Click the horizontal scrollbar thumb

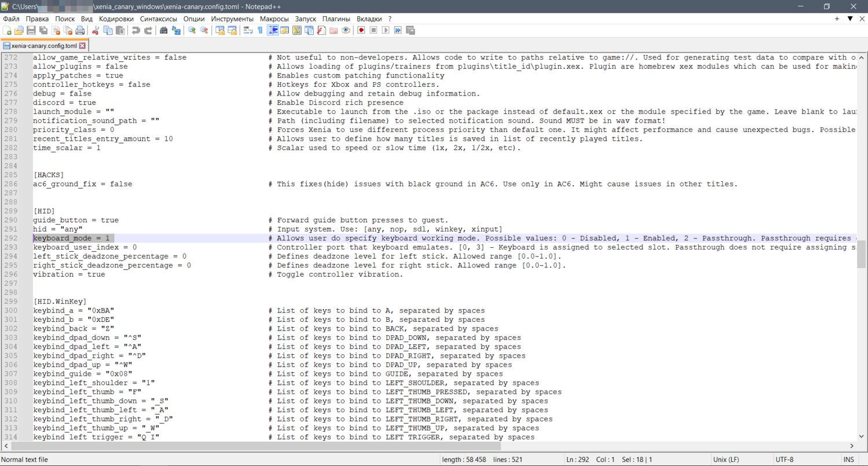[x=255, y=446]
